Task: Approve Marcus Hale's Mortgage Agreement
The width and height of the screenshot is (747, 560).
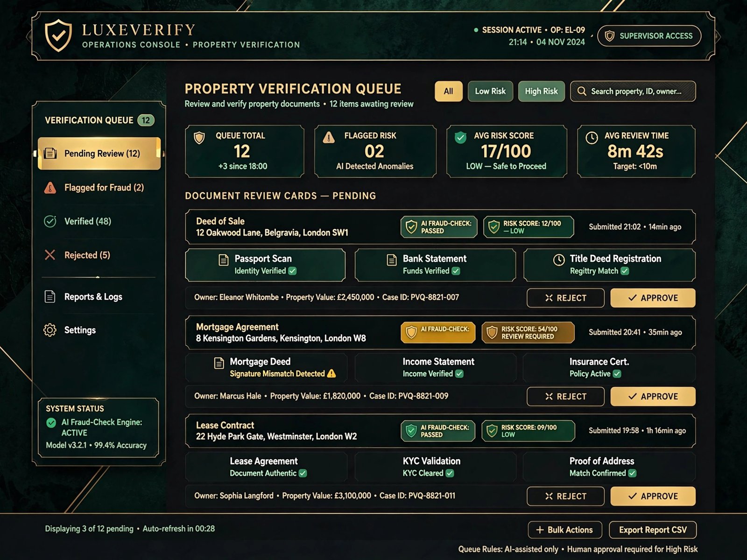Action: coord(653,396)
